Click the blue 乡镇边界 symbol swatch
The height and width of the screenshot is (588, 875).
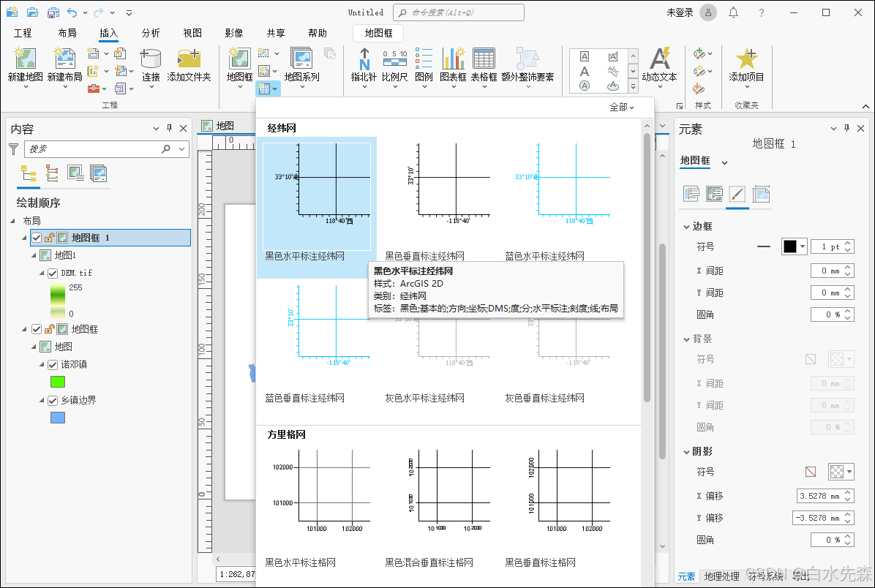(58, 418)
